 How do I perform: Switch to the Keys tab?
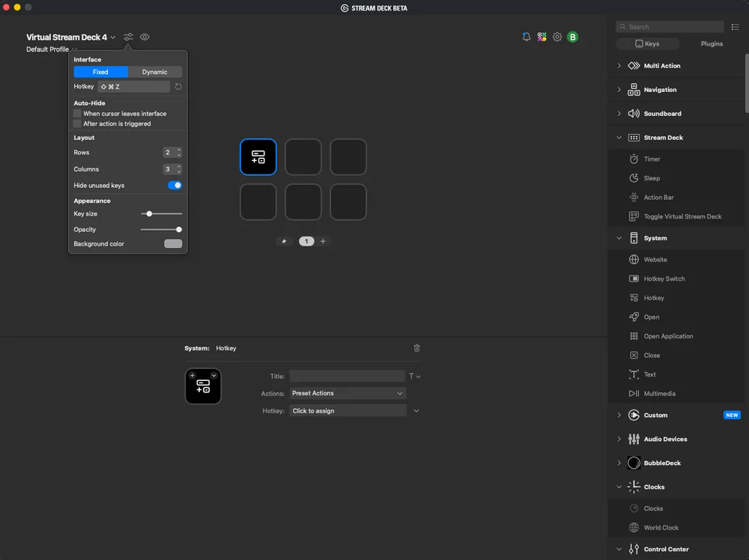[647, 43]
